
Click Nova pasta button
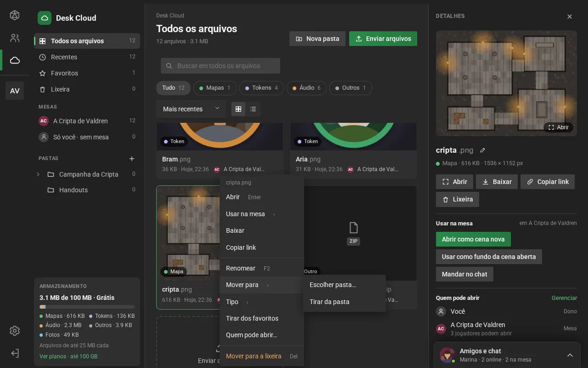click(317, 39)
